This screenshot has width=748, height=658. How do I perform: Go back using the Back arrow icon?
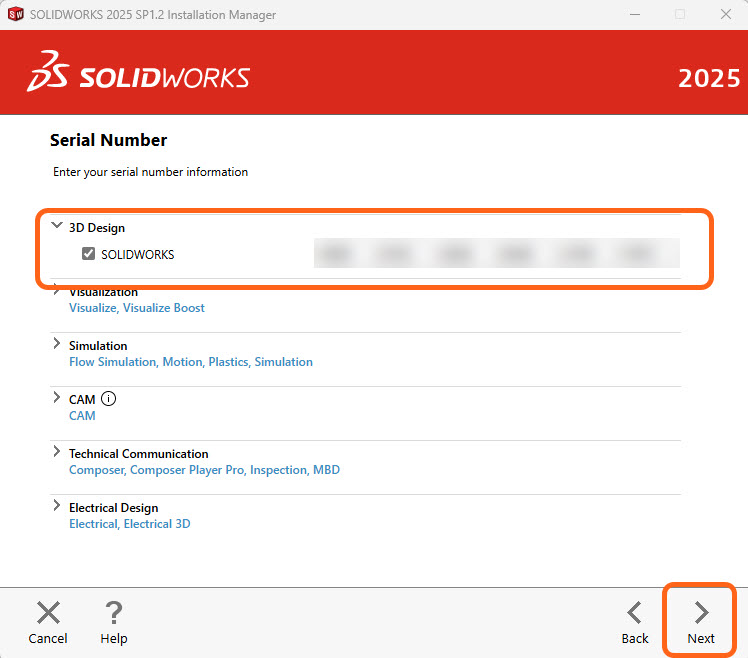tap(635, 613)
